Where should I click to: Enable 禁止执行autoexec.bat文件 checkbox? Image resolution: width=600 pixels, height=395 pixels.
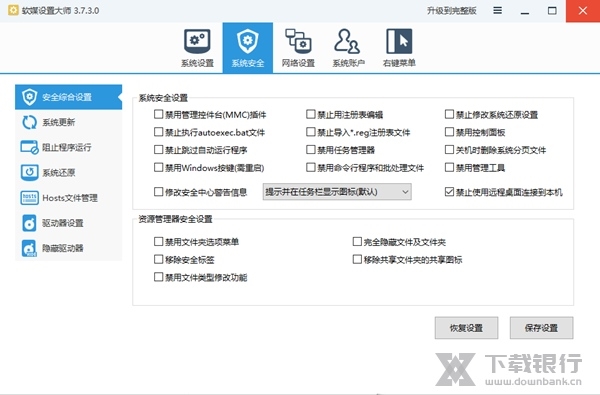[x=158, y=132]
